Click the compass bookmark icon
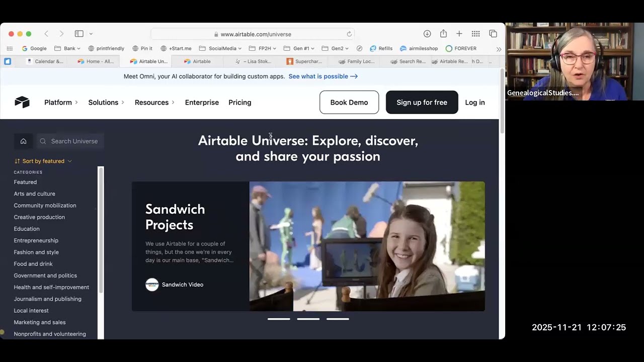 point(359,48)
